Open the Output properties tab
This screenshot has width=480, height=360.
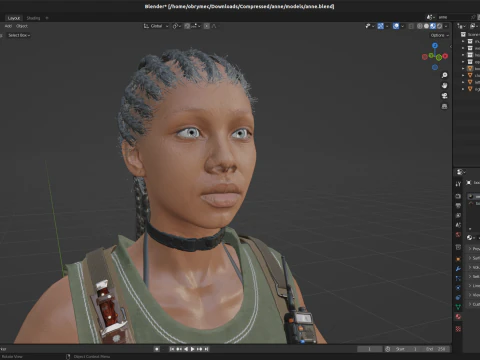tap(458, 206)
